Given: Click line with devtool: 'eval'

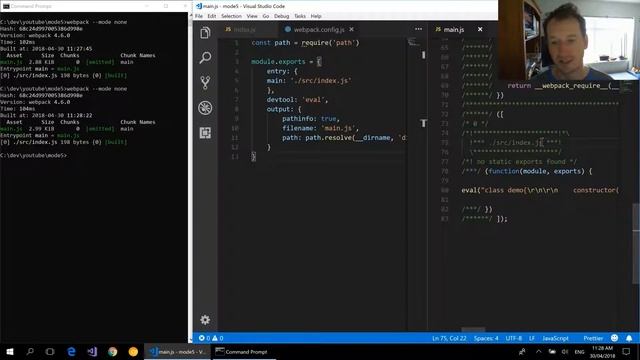Looking at the screenshot, I should pyautogui.click(x=297, y=100).
